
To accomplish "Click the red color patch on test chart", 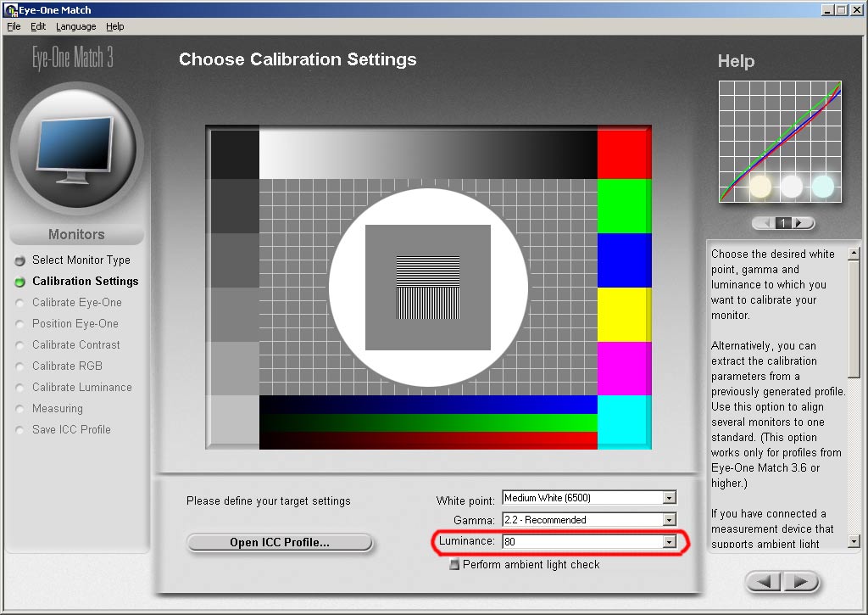I will click(624, 154).
